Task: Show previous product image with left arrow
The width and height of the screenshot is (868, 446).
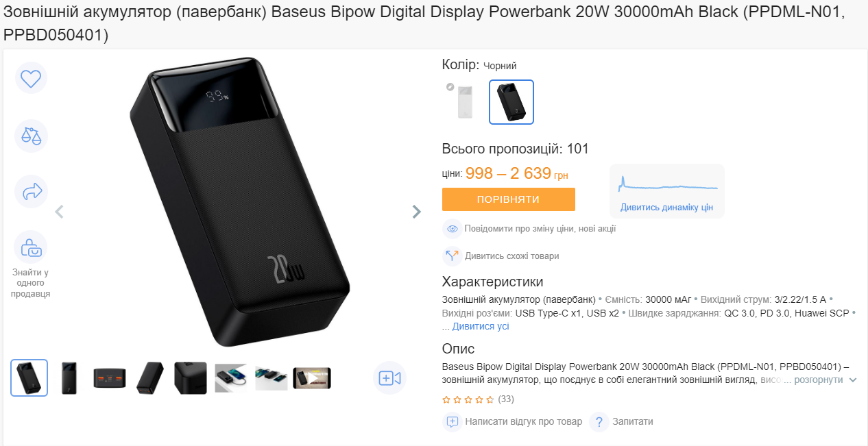Action: 60,212
